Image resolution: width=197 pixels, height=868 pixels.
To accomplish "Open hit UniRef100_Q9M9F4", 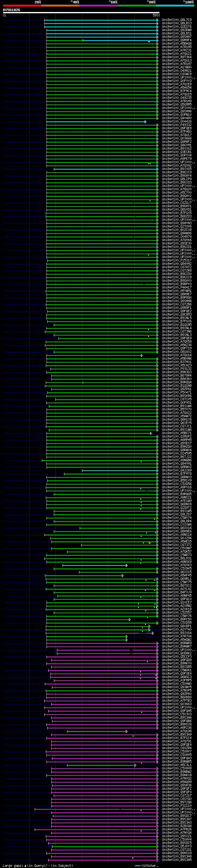I will coord(177,40).
